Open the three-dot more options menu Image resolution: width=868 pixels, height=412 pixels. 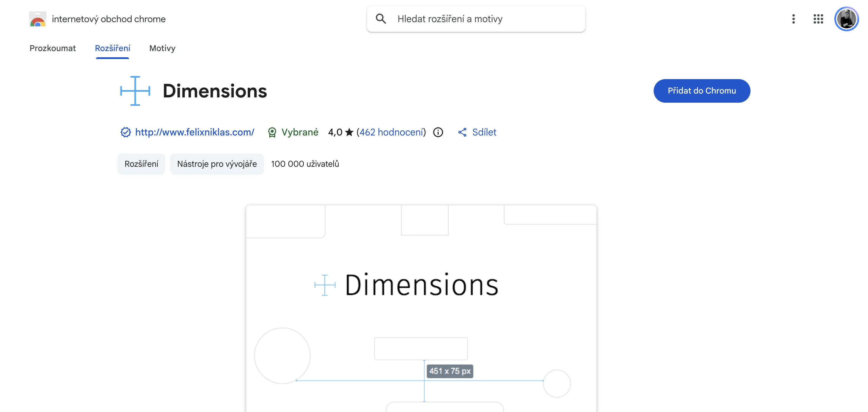(x=794, y=19)
